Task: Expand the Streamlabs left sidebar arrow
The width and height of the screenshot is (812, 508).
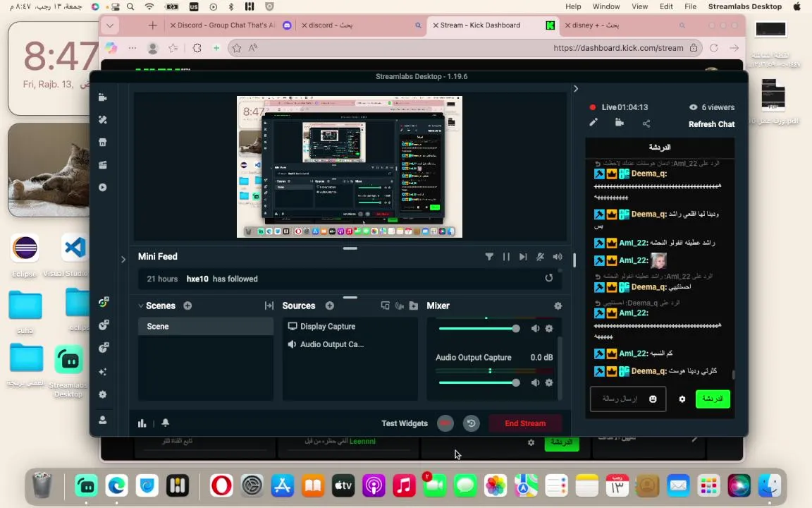Action: click(x=123, y=259)
